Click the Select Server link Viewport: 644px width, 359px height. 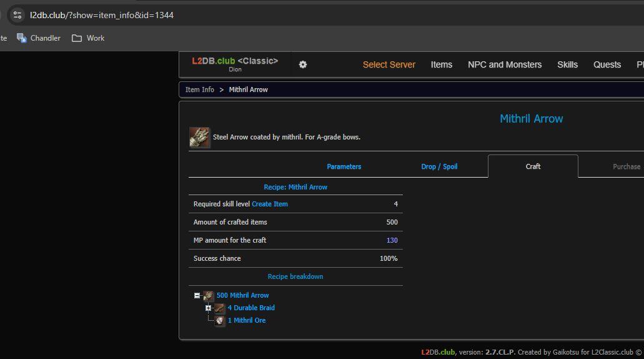(x=389, y=64)
